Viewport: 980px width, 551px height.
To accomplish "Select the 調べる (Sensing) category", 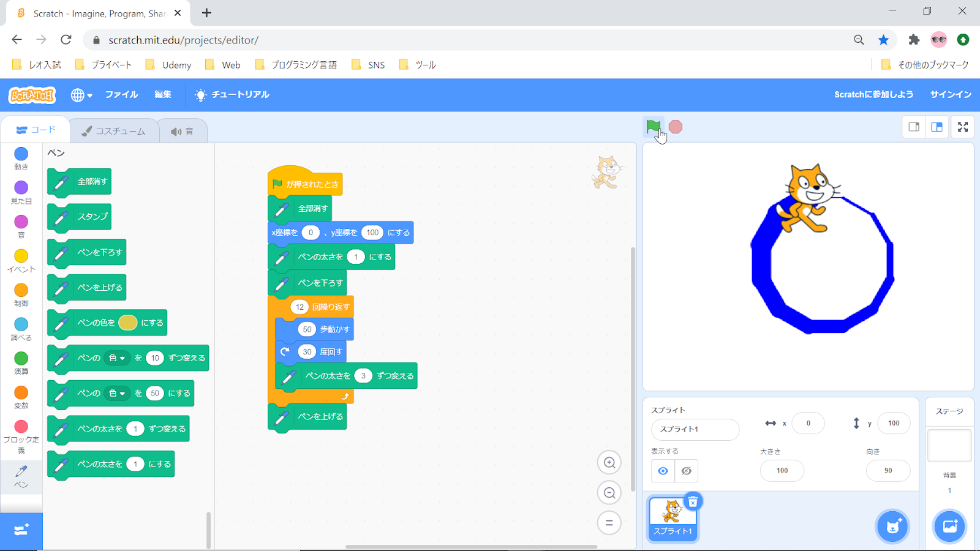I will pos(21,329).
